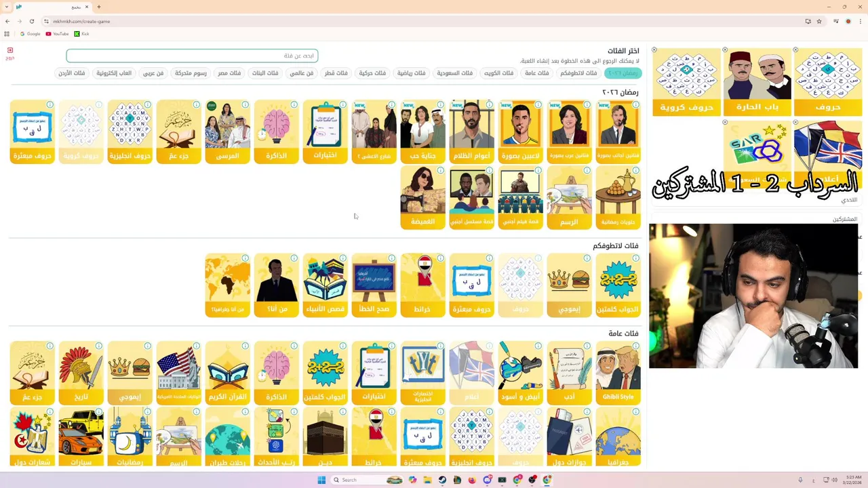Select the جناية حب category card
Screen dimensions: 868x488
click(x=422, y=132)
